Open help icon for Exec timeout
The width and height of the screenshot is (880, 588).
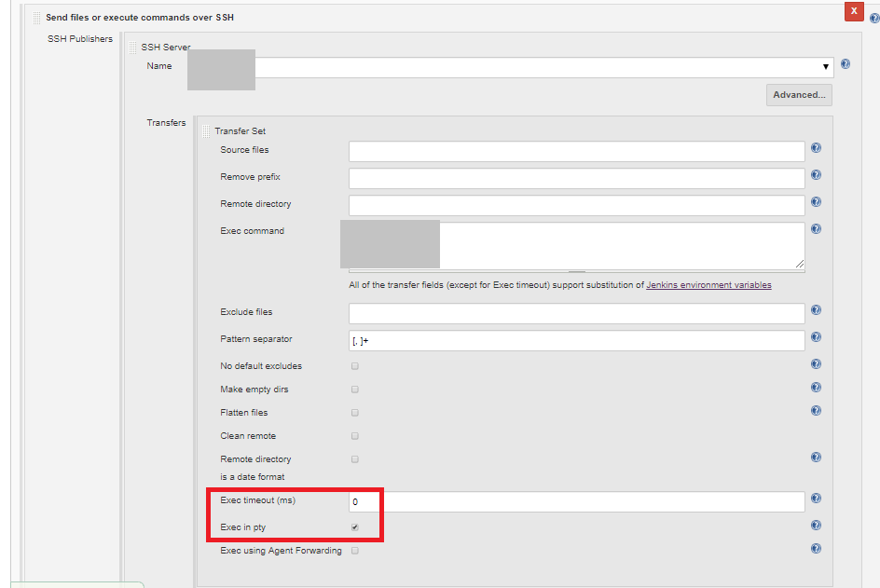(816, 498)
